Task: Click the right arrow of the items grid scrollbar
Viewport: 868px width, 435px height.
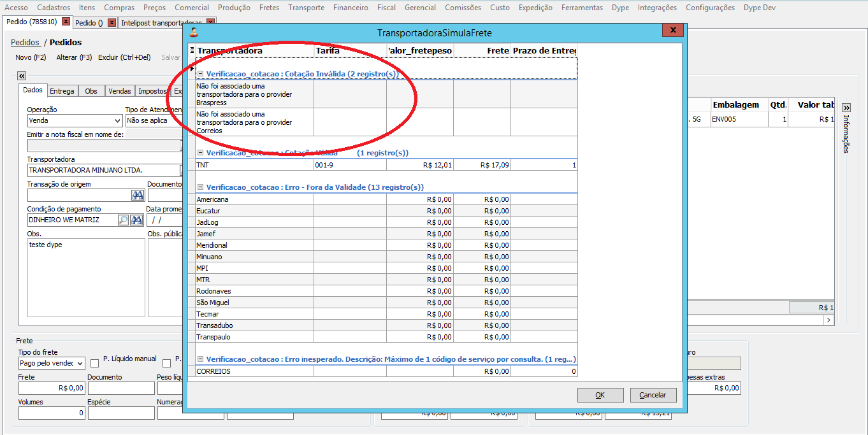Action: 829,320
